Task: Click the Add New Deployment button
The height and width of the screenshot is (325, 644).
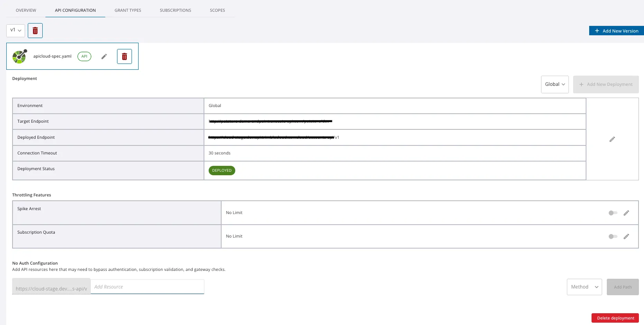Action: click(606, 84)
